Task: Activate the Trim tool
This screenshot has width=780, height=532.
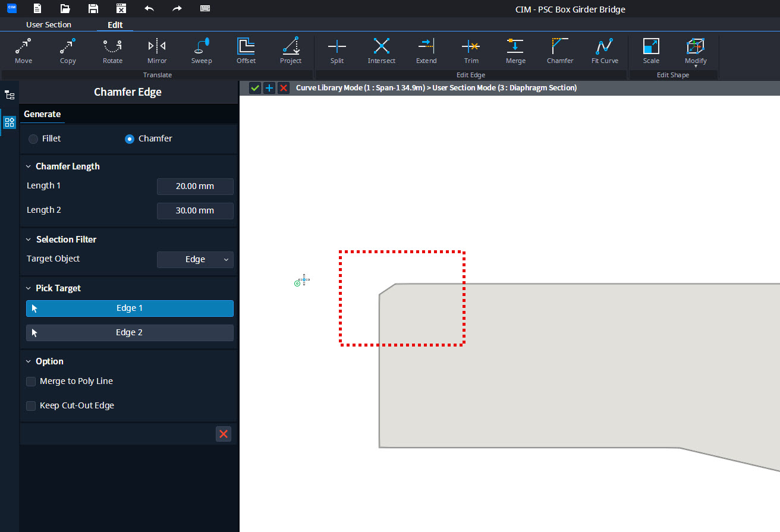Action: pyautogui.click(x=470, y=51)
